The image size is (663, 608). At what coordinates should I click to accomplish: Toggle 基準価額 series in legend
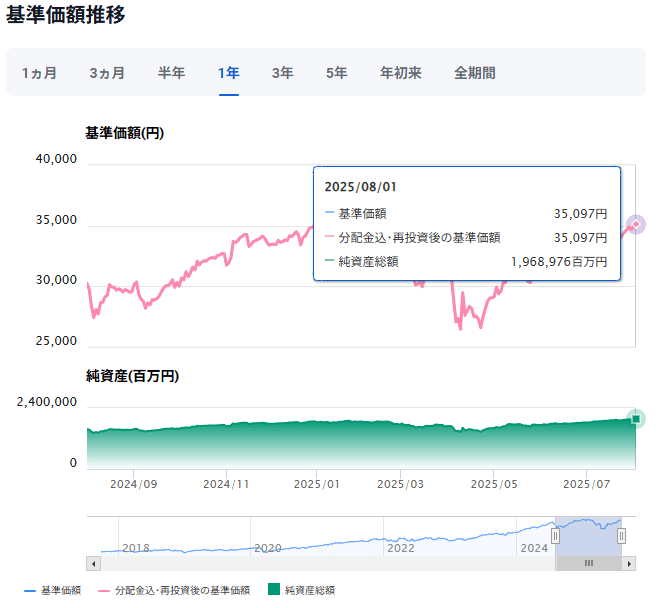(x=53, y=590)
